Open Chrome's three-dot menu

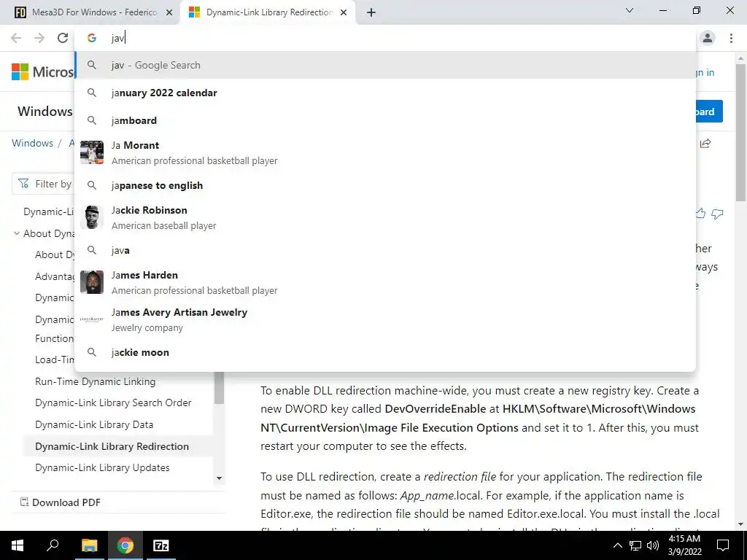[x=731, y=38]
